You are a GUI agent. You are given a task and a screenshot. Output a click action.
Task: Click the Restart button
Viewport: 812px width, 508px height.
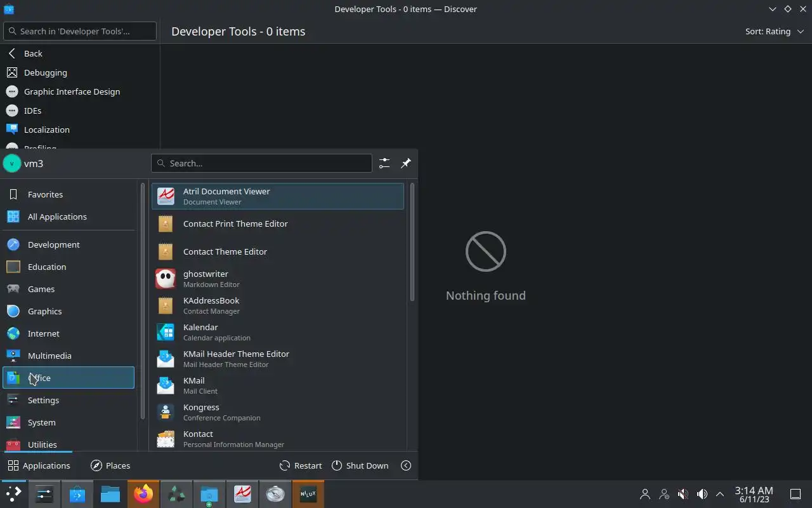(x=301, y=465)
